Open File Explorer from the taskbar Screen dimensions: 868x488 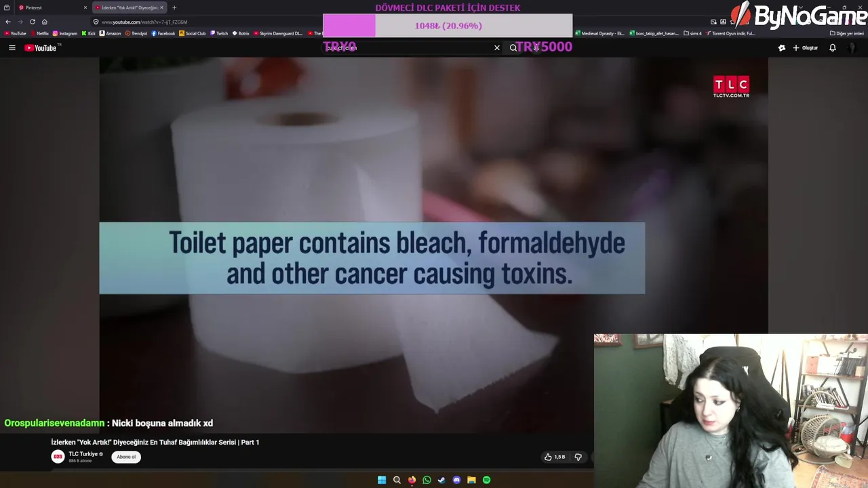[471, 480]
